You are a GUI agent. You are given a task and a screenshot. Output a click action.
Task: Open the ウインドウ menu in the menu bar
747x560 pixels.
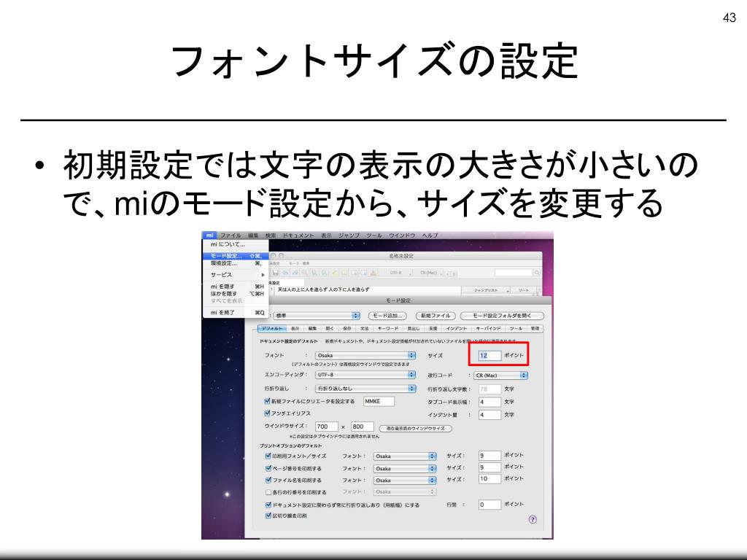pyautogui.click(x=402, y=236)
